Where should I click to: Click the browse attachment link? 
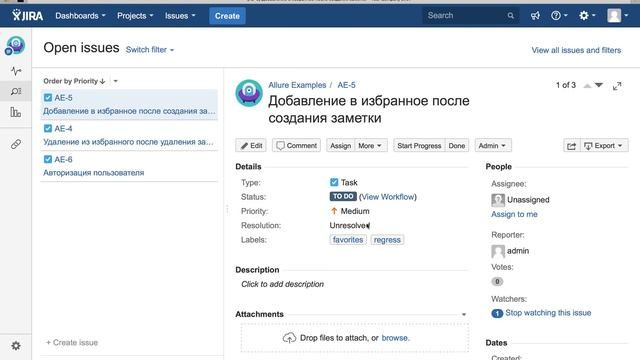click(x=395, y=338)
